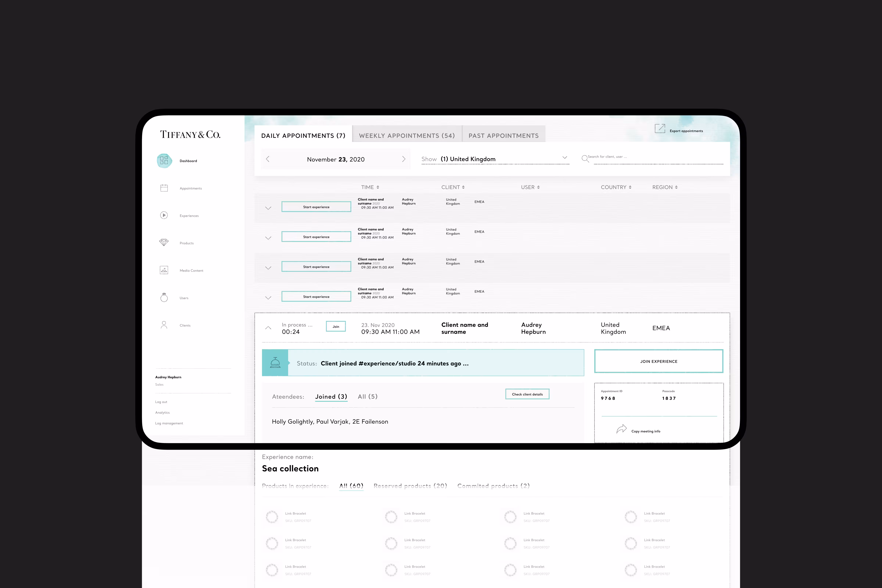Viewport: 882px width, 588px height.
Task: Open Products menu label
Action: pos(186,243)
